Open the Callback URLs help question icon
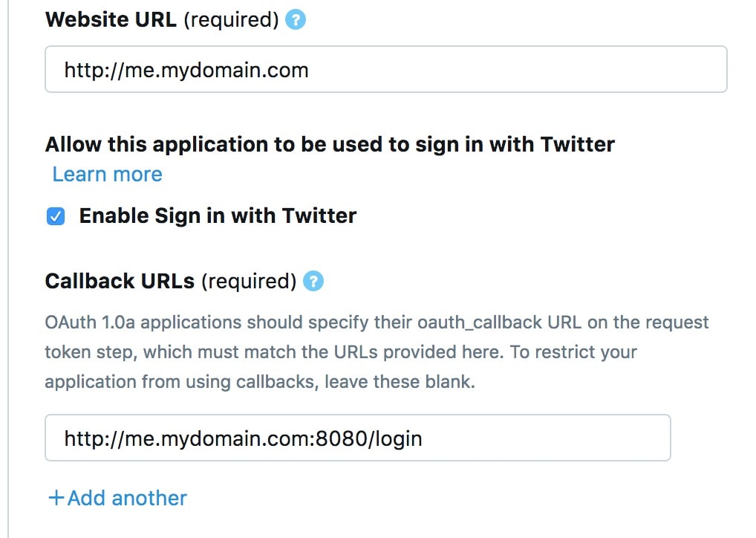The image size is (756, 538). click(x=313, y=281)
